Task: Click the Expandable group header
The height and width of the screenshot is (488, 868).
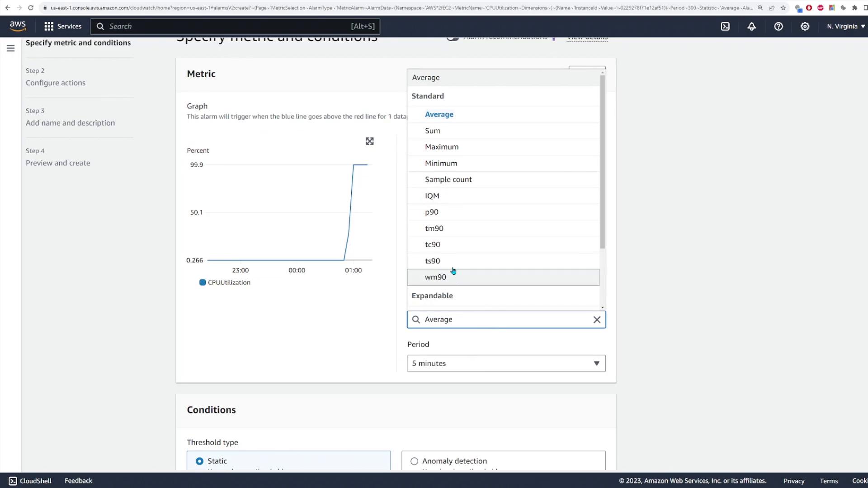Action: coord(432,296)
